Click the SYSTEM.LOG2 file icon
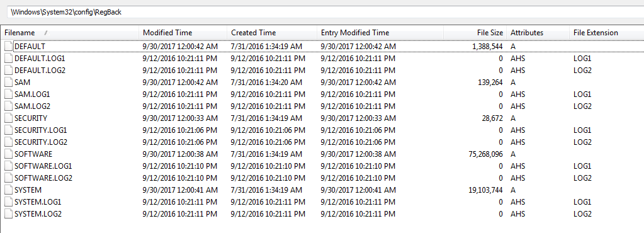644x233 pixels. [x=8, y=213]
